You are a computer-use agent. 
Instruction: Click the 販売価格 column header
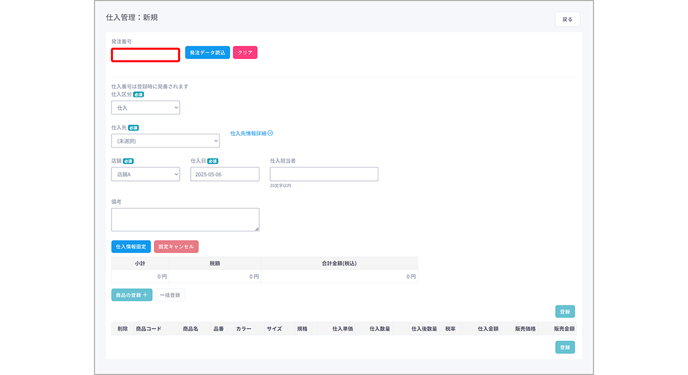click(525, 329)
